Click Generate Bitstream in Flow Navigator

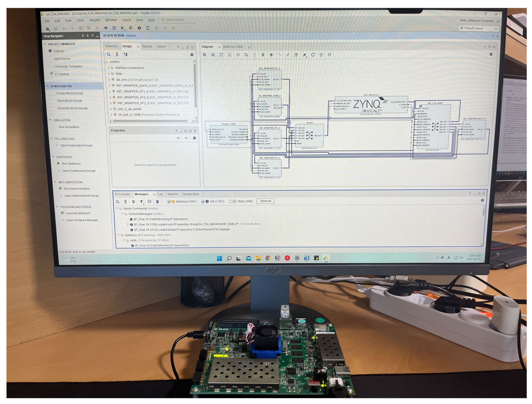point(78,213)
